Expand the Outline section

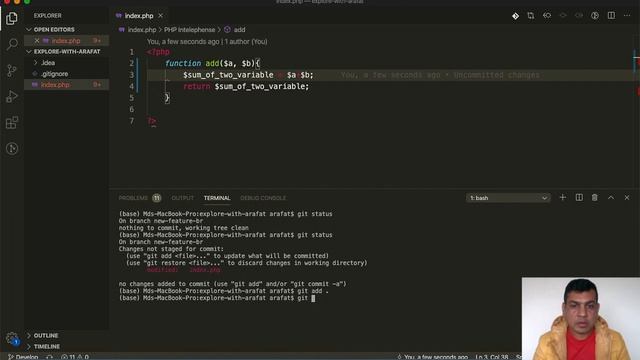[x=46, y=336]
